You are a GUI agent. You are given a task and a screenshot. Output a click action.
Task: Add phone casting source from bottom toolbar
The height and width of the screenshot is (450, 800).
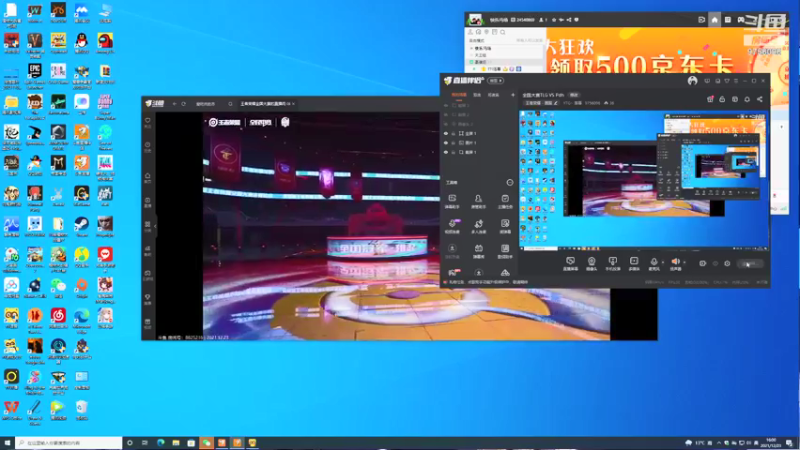click(x=612, y=264)
